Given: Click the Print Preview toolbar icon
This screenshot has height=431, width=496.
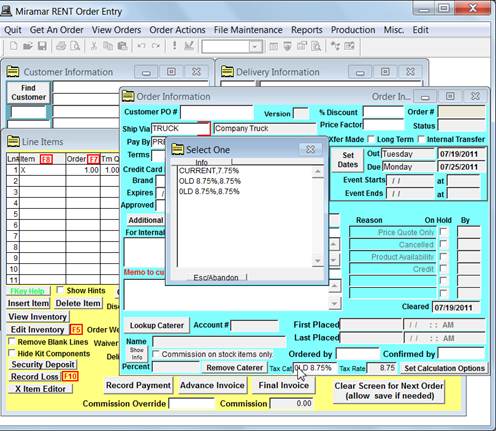Looking at the screenshot, I should [75, 46].
